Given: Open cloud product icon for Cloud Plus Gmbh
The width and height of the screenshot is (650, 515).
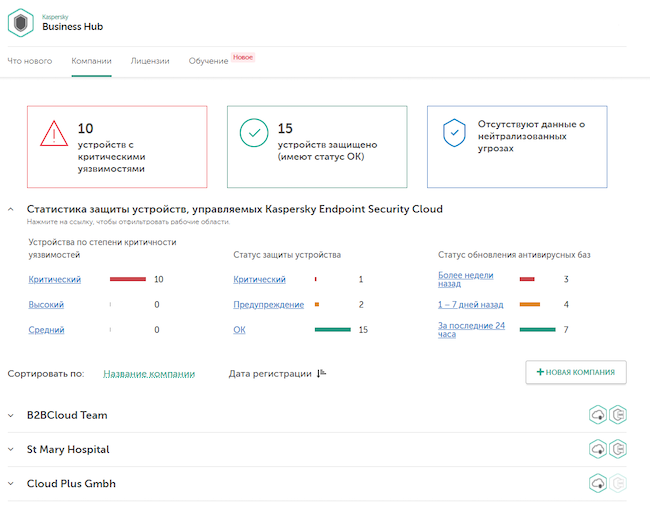Looking at the screenshot, I should (598, 483).
